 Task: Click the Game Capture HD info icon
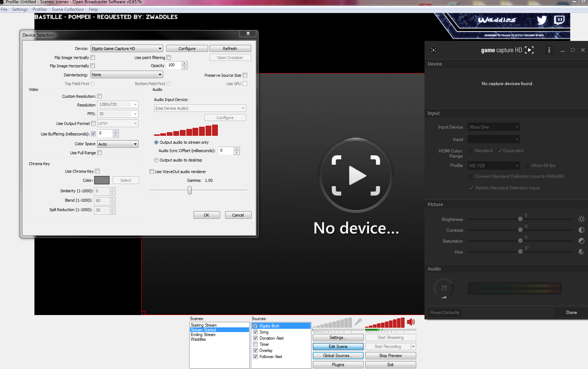point(549,50)
